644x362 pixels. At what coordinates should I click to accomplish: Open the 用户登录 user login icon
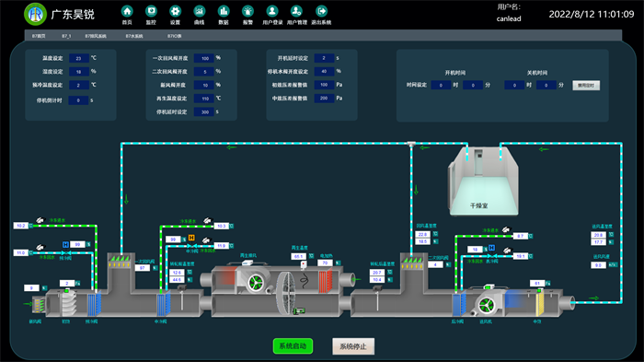tap(272, 11)
